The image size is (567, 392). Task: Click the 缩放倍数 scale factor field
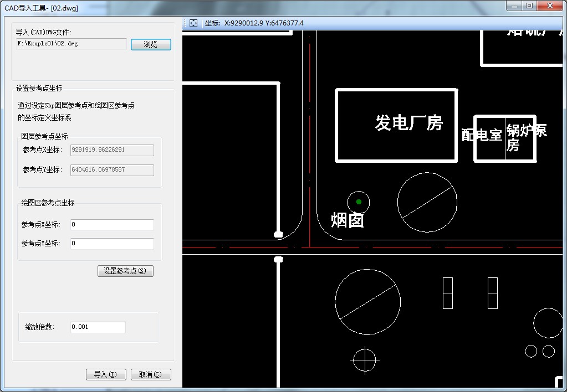(x=98, y=327)
